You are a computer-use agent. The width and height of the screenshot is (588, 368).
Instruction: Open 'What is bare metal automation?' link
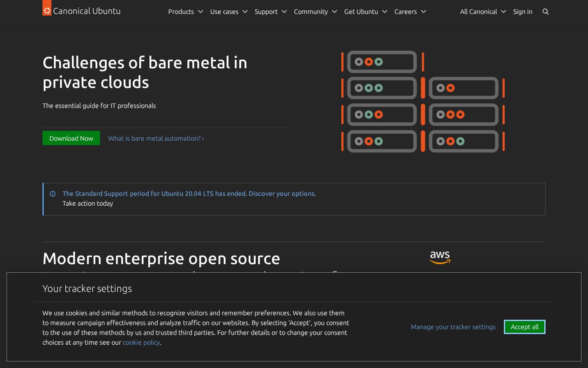156,139
